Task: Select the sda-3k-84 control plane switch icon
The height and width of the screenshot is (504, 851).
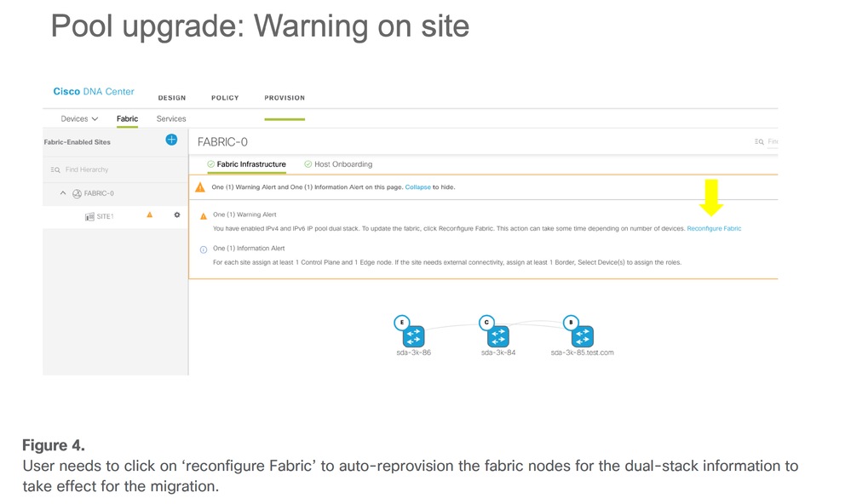Action: 498,335
